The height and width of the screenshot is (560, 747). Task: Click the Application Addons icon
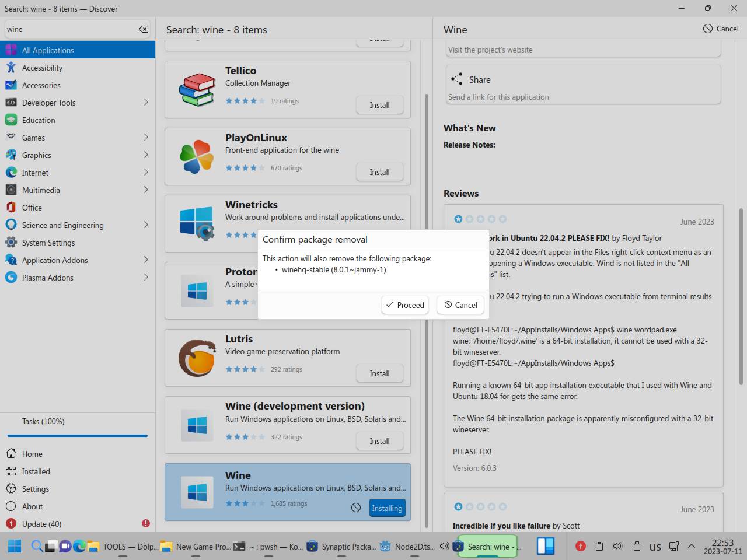click(x=11, y=260)
